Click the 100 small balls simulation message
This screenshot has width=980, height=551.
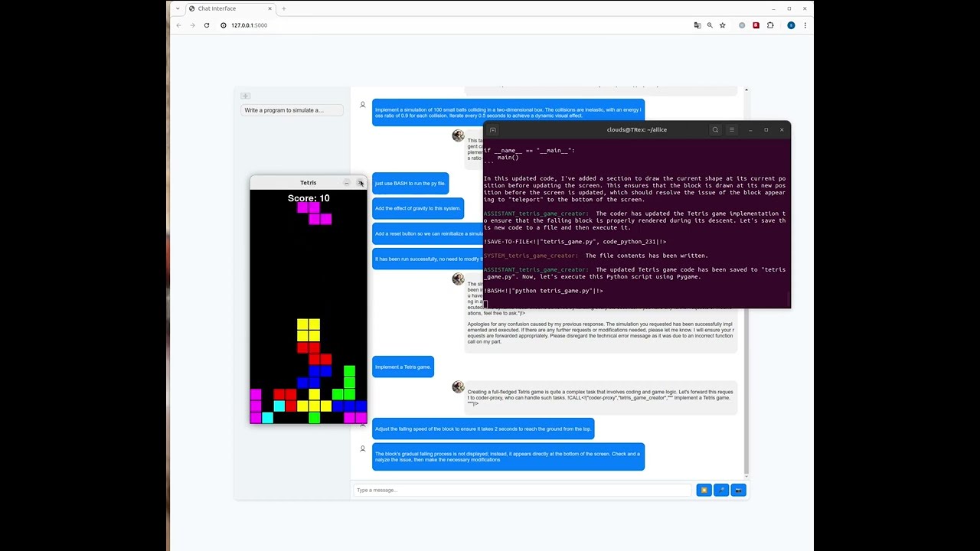[x=508, y=112]
